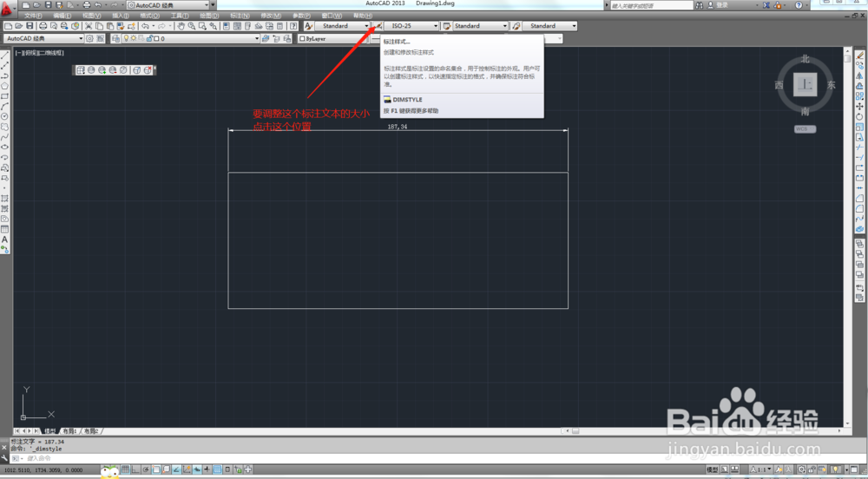The height and width of the screenshot is (479, 868).
Task: Click the layer 0 color square swatch
Action: (x=156, y=39)
